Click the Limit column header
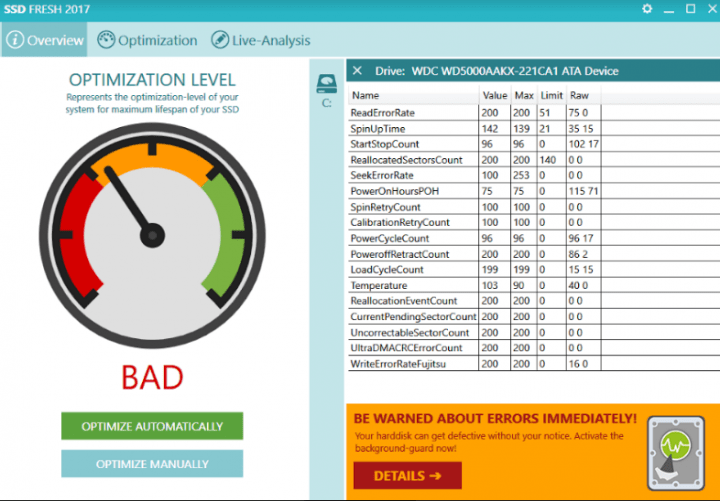Viewport: 720px width, 501px height. click(x=551, y=96)
